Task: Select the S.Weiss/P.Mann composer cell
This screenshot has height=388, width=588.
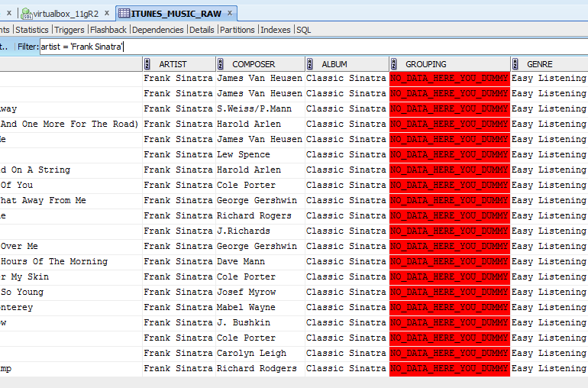Action: coord(260,108)
